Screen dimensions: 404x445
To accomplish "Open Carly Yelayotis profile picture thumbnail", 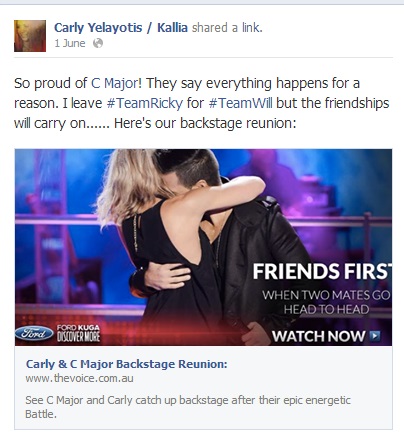I will [x=30, y=36].
